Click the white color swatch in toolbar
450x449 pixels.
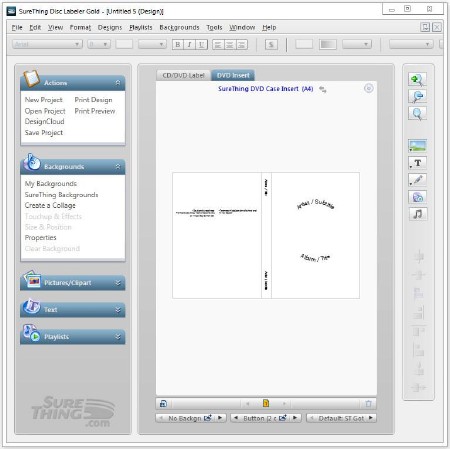(304, 44)
